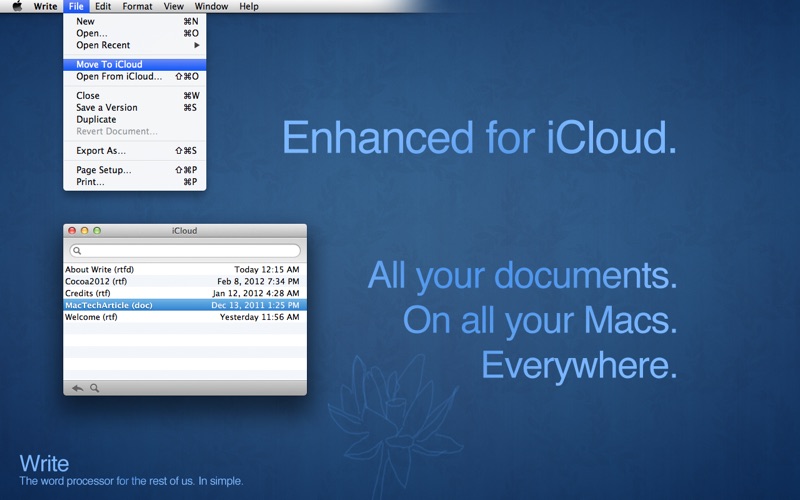Select the MacTechArticle (doc) document
Screen dimensions: 800x500
click(x=185, y=305)
